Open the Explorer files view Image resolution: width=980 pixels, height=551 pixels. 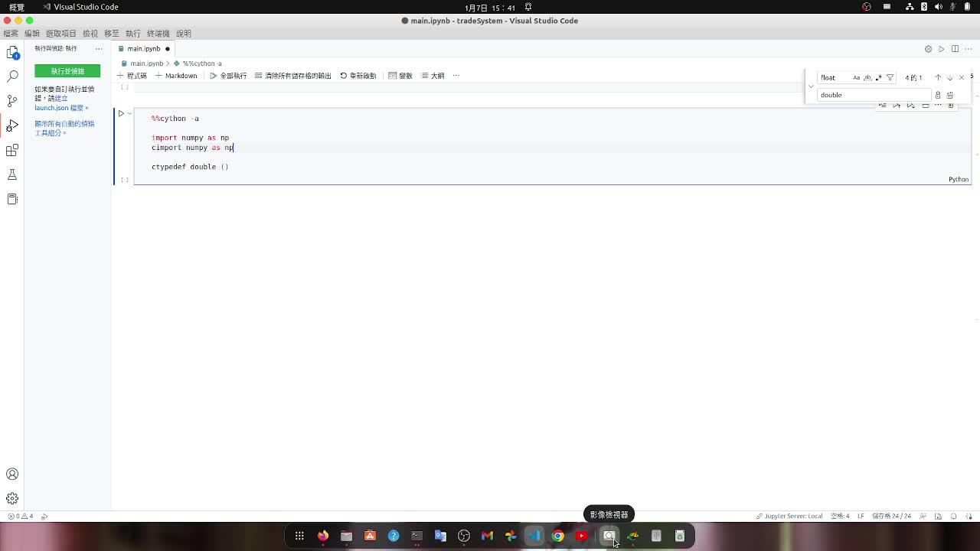(x=12, y=52)
